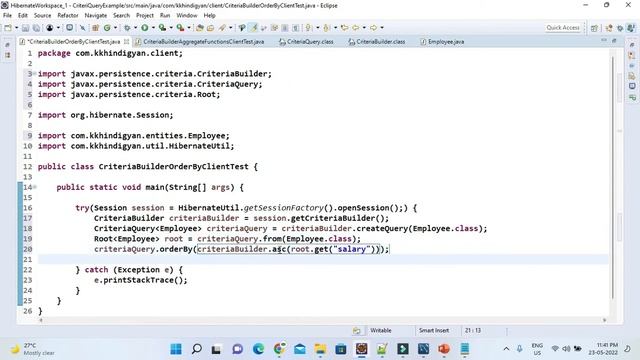The image size is (640, 360).
Task: Open the New Java Class dropdown arrow
Action: [116, 28]
